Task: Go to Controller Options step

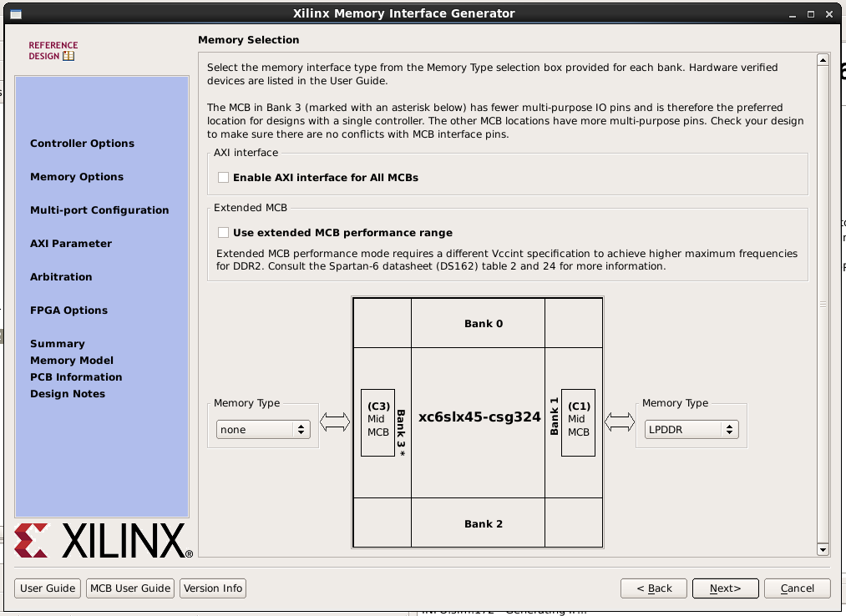Action: pyautogui.click(x=82, y=144)
